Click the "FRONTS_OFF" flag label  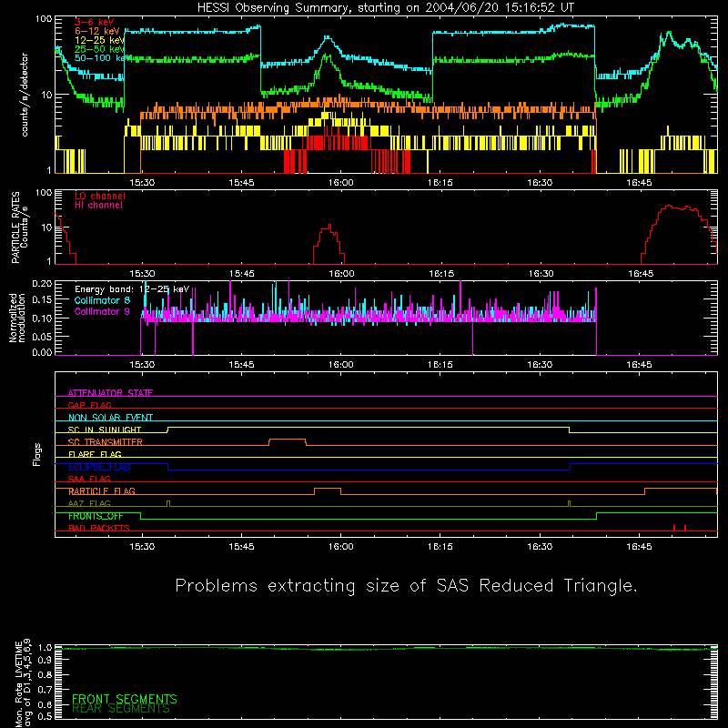coord(96,516)
